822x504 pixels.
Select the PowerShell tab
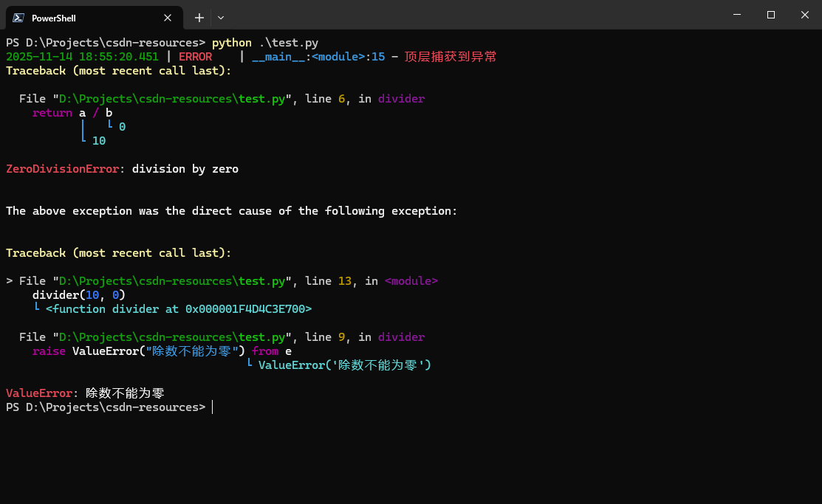pyautogui.click(x=95, y=18)
